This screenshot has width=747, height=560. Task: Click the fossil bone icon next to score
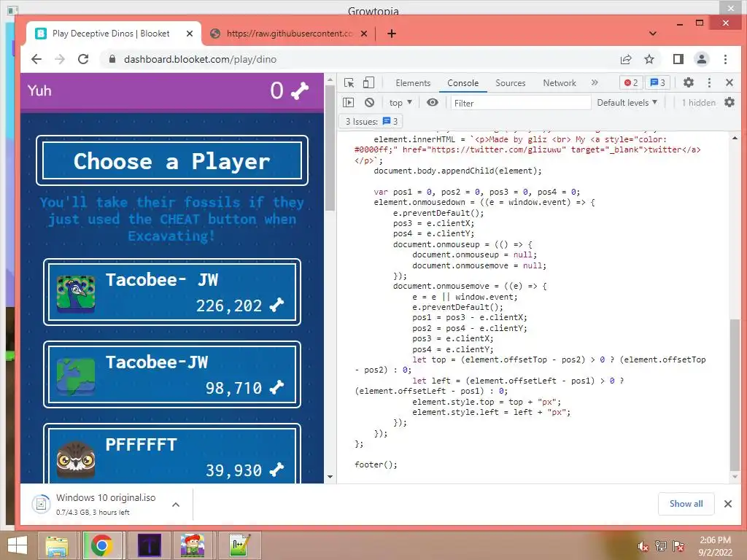pyautogui.click(x=300, y=90)
